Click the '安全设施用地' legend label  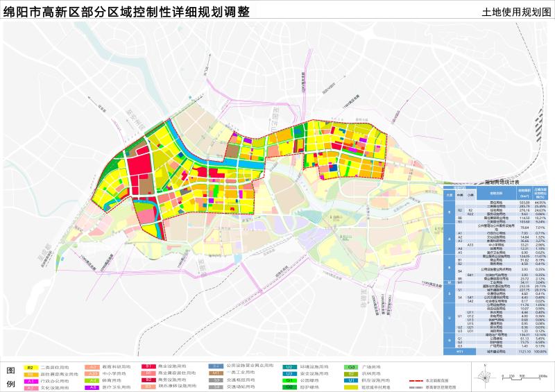(314, 373)
